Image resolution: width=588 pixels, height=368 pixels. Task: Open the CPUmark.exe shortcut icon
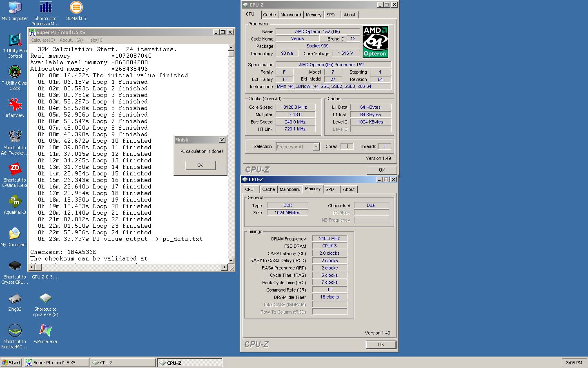[x=15, y=175]
